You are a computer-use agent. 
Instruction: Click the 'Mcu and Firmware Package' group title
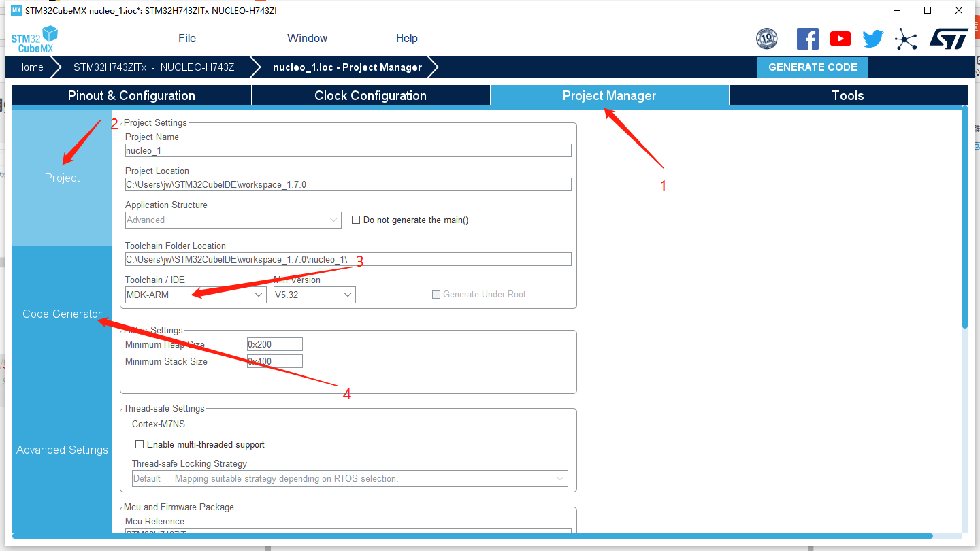[179, 507]
